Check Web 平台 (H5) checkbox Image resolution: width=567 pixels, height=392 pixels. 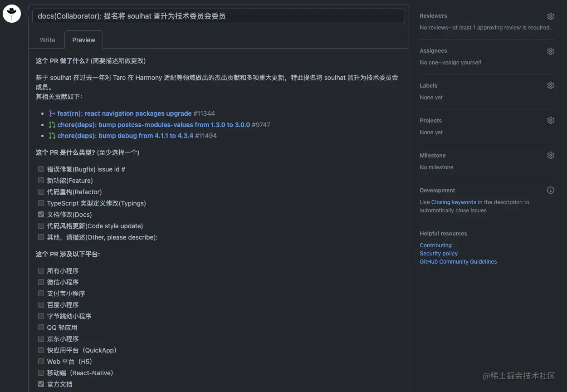click(x=41, y=361)
